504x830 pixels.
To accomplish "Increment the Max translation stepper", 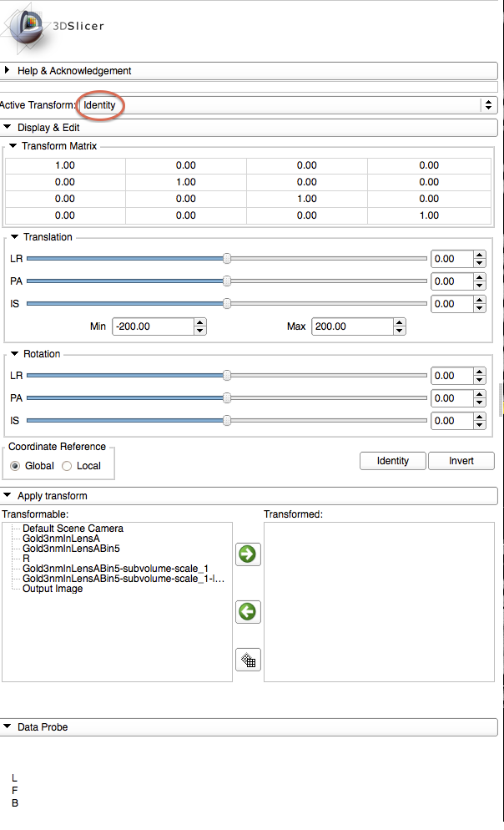I will (400, 322).
